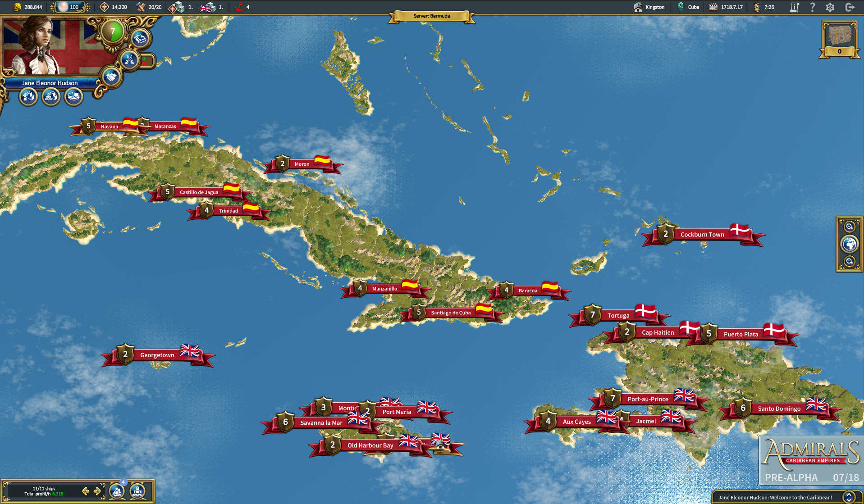Select the next ship with right arrow
The image size is (864, 504).
click(97, 491)
